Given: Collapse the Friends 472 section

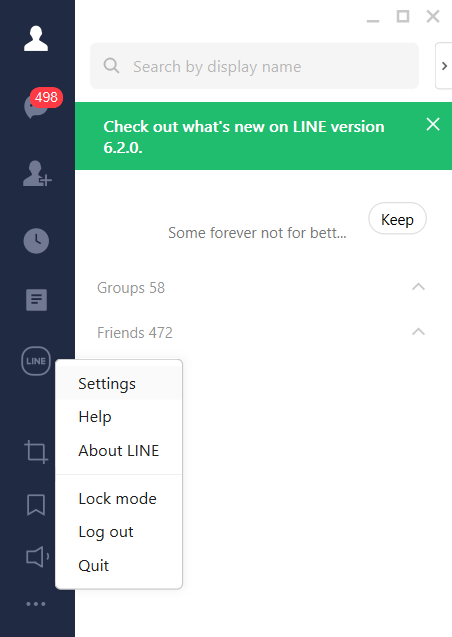Looking at the screenshot, I should 418,332.
